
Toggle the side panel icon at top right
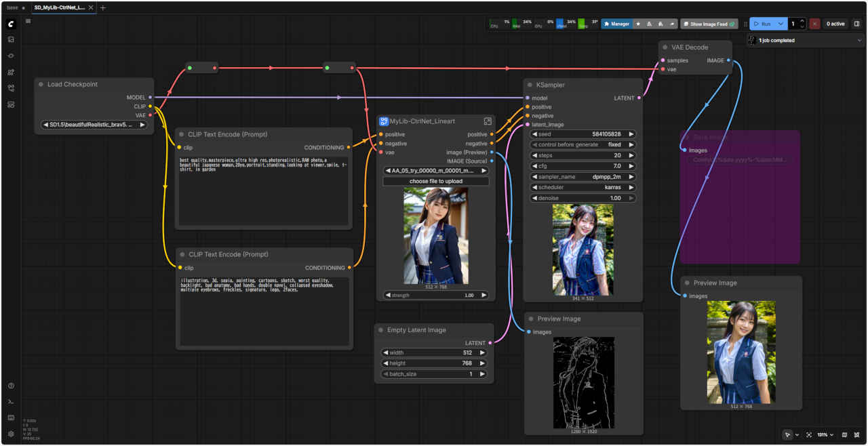(856, 24)
